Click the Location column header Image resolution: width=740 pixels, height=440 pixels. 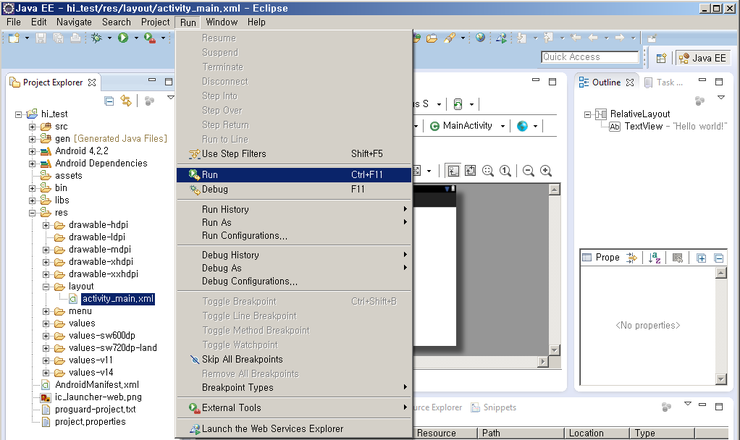(597, 433)
